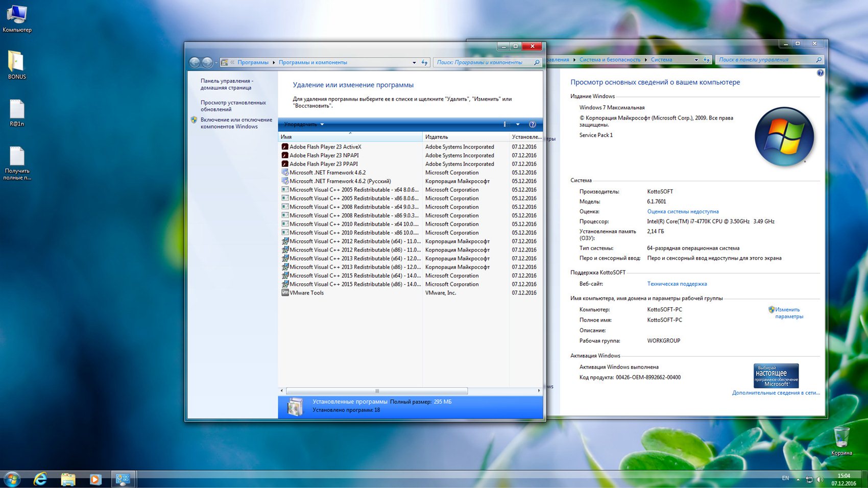Select the Получить полные п... desktop file
Screen dimensions: 868x488
coord(17,163)
